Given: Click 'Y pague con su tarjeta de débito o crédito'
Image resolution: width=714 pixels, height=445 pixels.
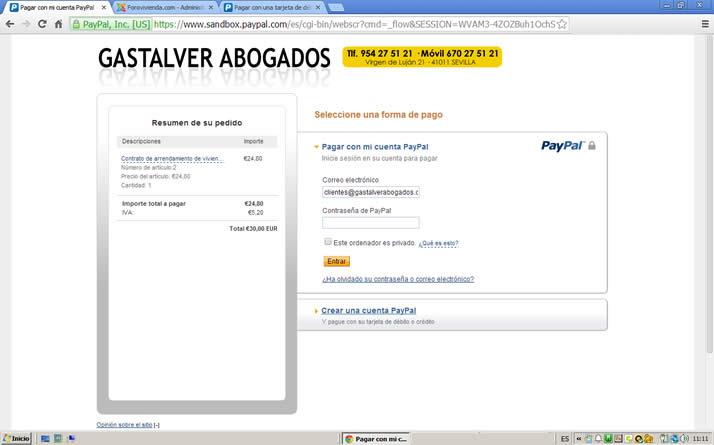Looking at the screenshot, I should [x=378, y=322].
